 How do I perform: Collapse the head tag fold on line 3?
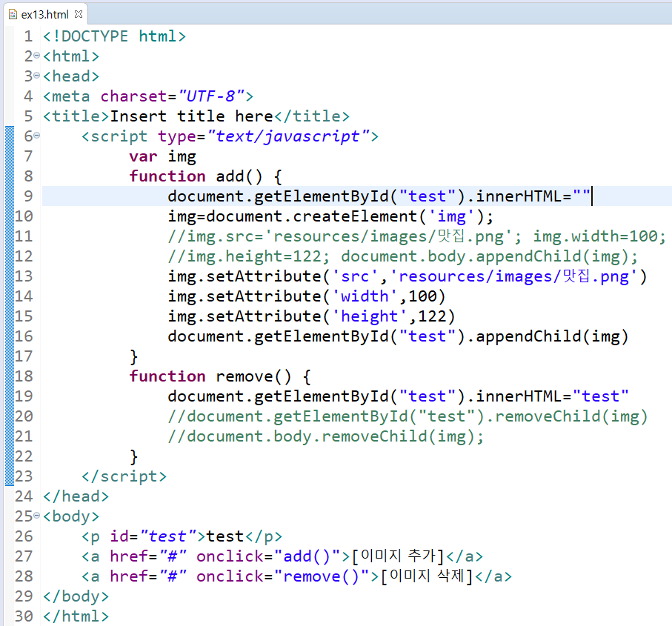pyautogui.click(x=37, y=76)
